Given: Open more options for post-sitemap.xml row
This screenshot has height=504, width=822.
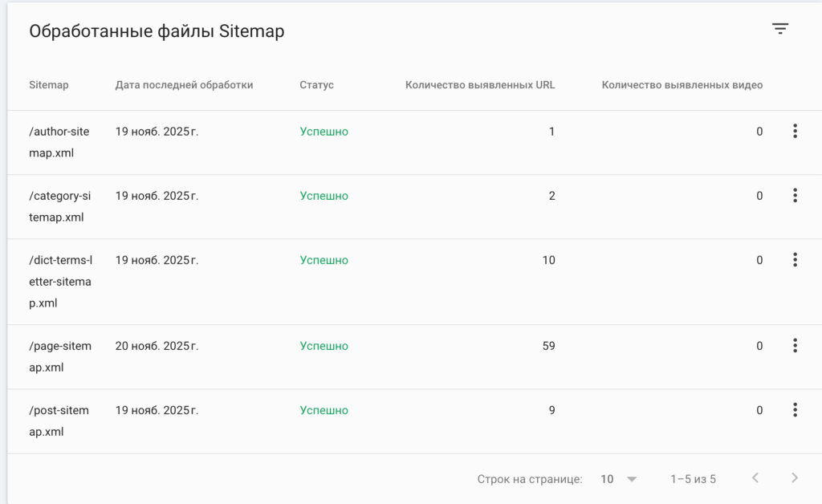Looking at the screenshot, I should point(795,410).
